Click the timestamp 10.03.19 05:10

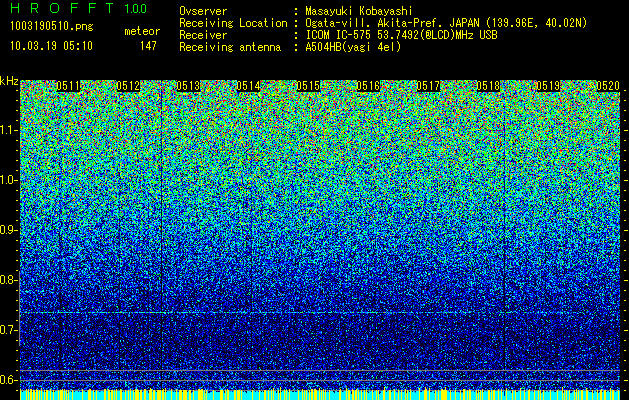point(51,46)
